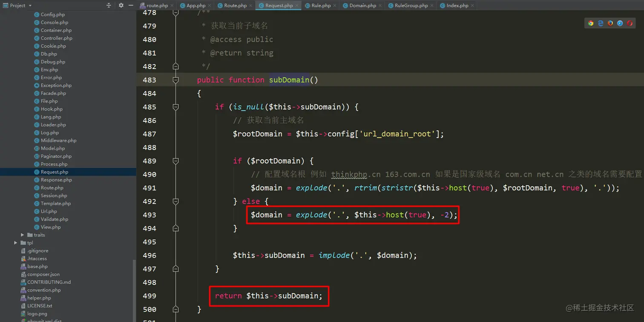Close the RuleGroup.php tab

[432, 6]
